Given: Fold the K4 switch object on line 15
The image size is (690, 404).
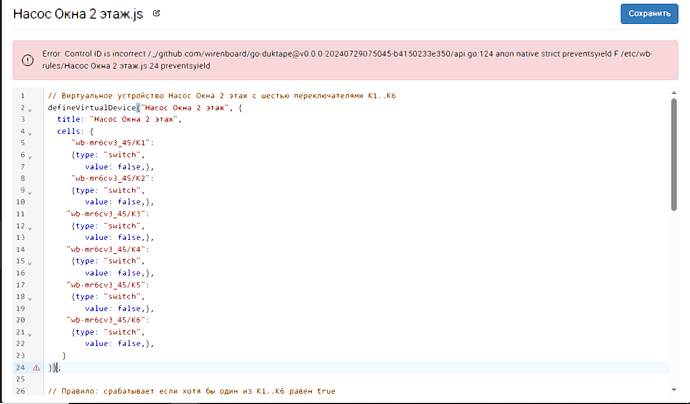Looking at the screenshot, I should point(30,263).
